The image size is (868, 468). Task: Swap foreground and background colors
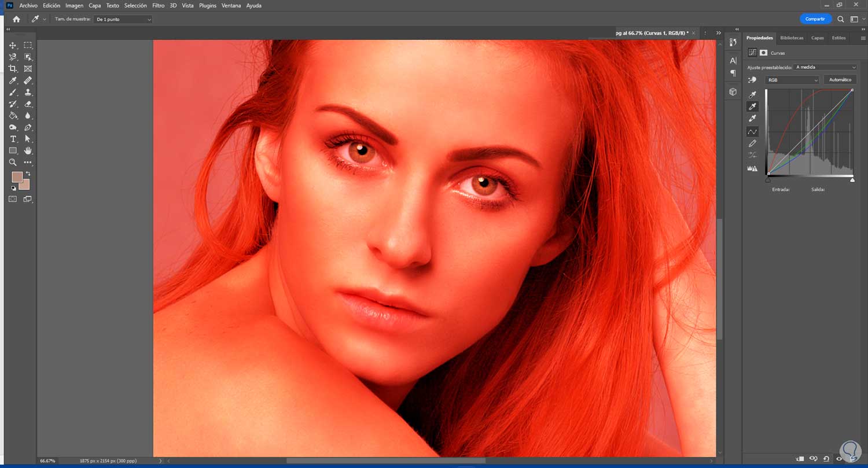pyautogui.click(x=27, y=174)
